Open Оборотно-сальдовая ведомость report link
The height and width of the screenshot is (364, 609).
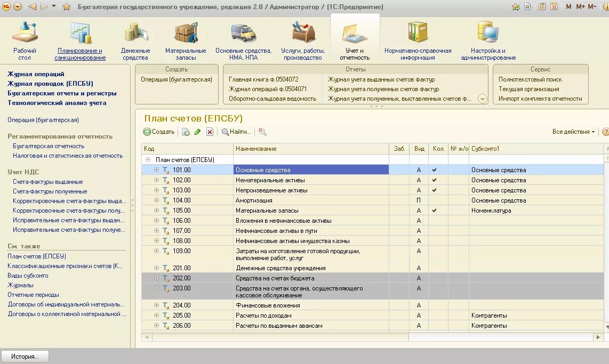click(x=273, y=99)
